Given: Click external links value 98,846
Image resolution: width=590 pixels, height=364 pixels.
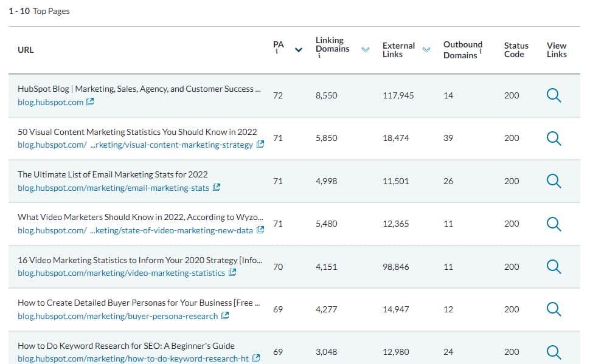Looking at the screenshot, I should 395,267.
